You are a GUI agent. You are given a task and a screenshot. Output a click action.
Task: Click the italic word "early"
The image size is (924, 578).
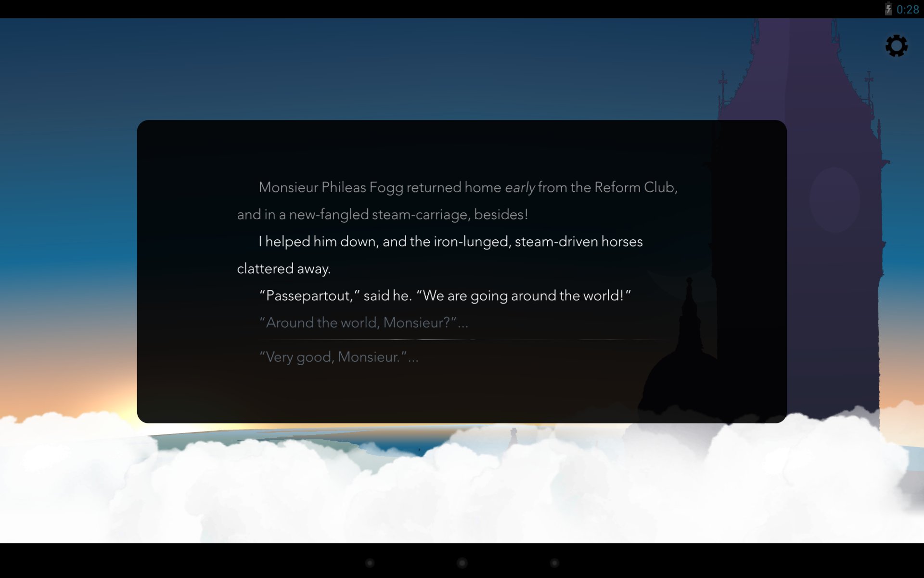click(520, 187)
